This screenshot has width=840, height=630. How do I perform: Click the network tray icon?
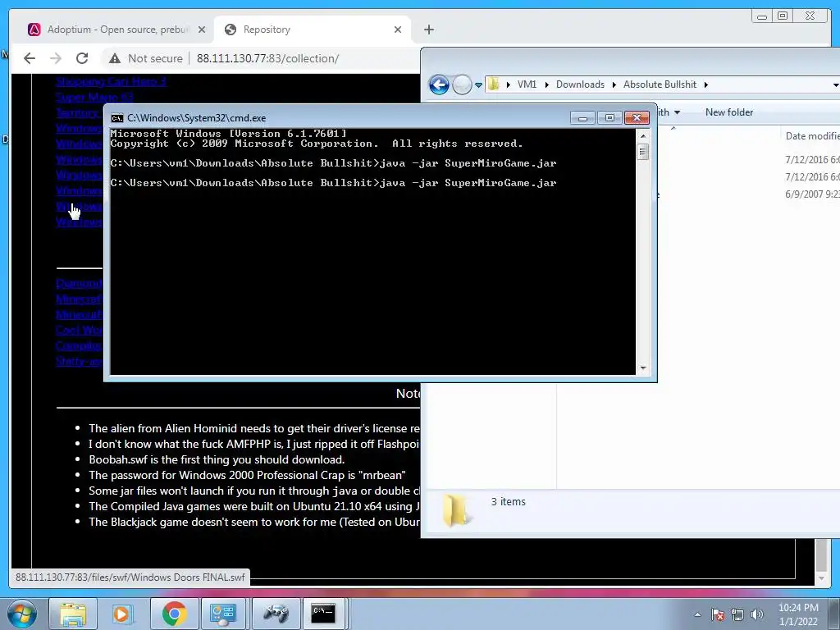(x=737, y=614)
